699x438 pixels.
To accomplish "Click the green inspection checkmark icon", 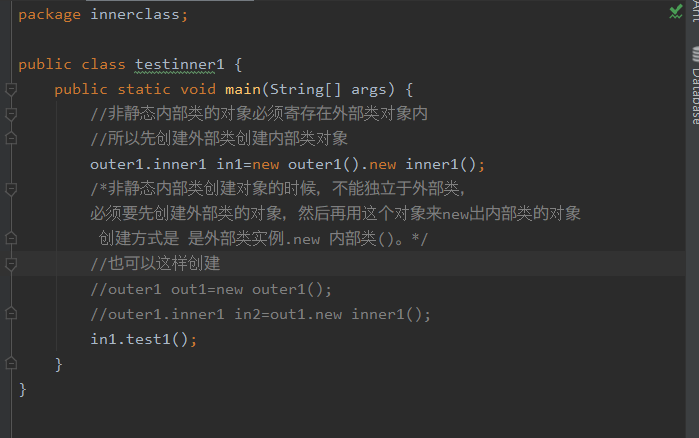I will click(x=676, y=12).
